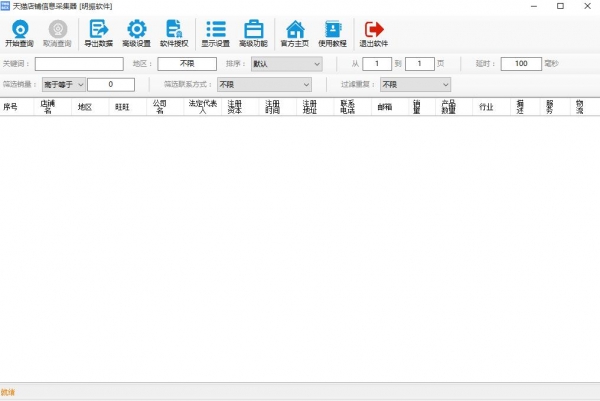Click the 开始查询 (start query) icon
This screenshot has width=600, height=401.
(x=18, y=33)
